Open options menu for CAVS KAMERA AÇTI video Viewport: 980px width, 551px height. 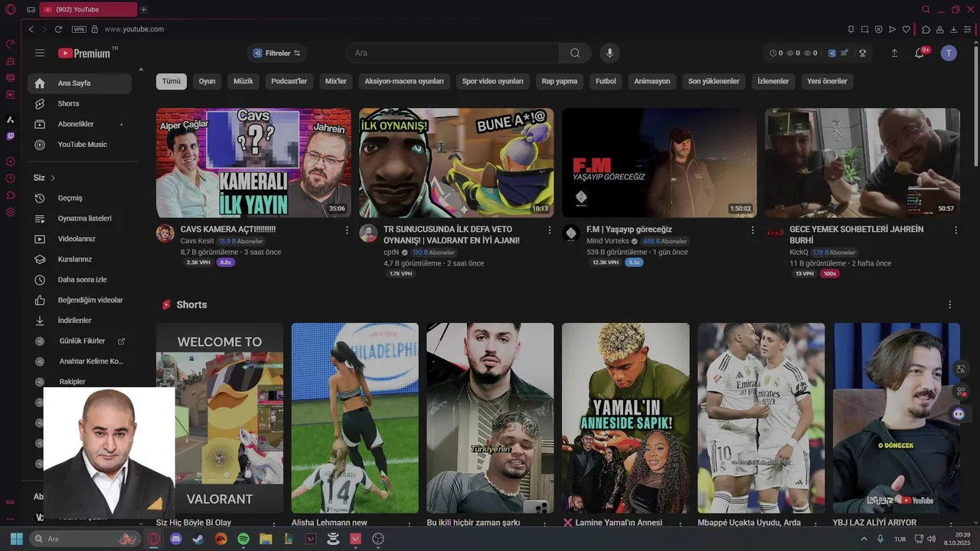(x=347, y=230)
